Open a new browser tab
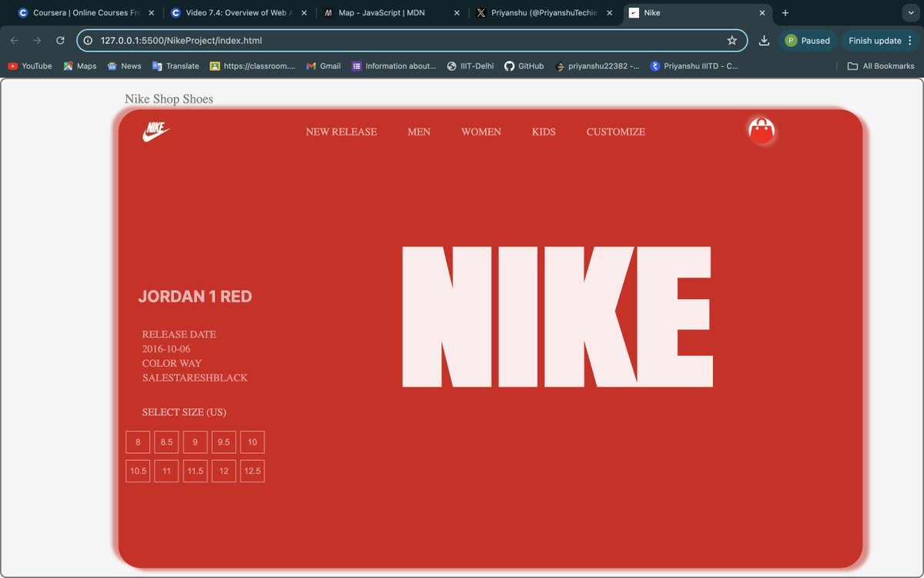Image resolution: width=924 pixels, height=578 pixels. [x=785, y=13]
